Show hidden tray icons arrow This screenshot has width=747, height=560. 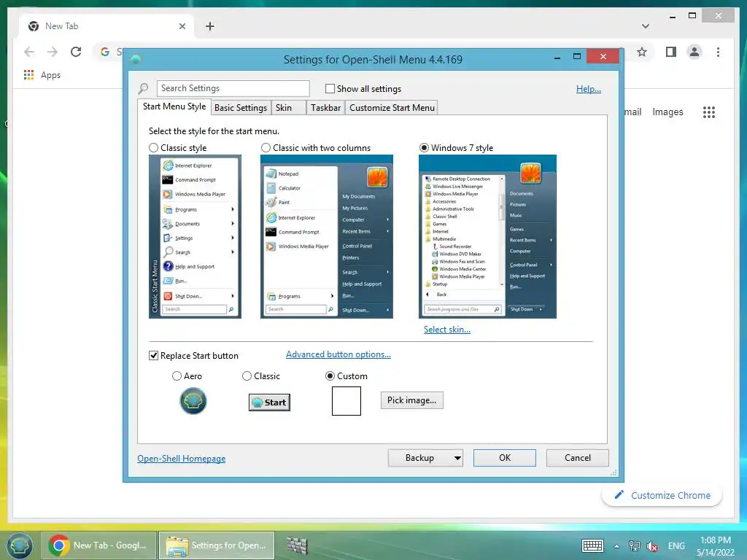[616, 546]
